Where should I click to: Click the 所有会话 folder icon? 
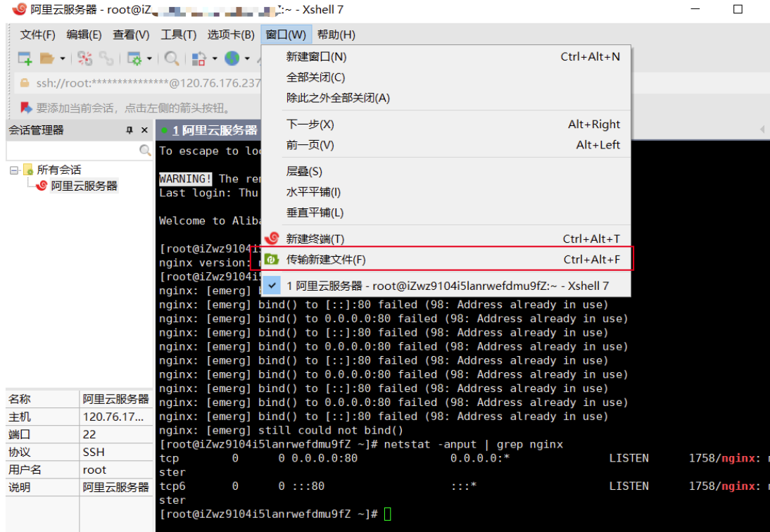[28, 170]
